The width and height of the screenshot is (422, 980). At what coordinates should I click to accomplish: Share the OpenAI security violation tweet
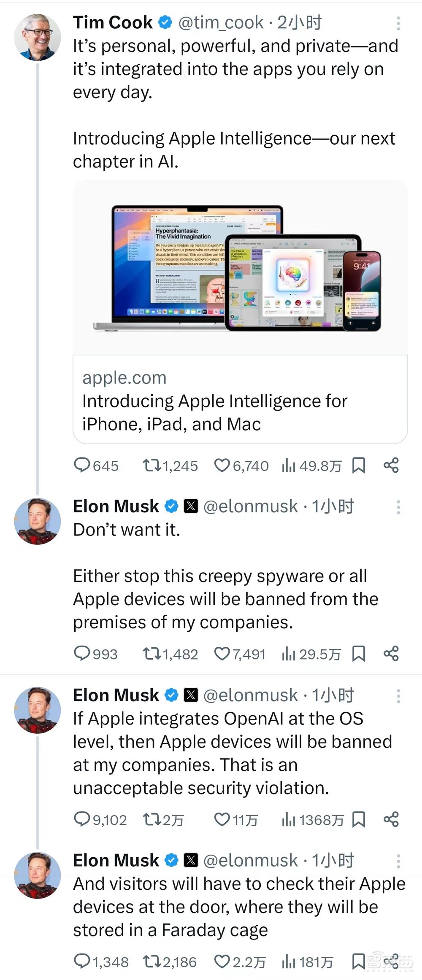391,819
